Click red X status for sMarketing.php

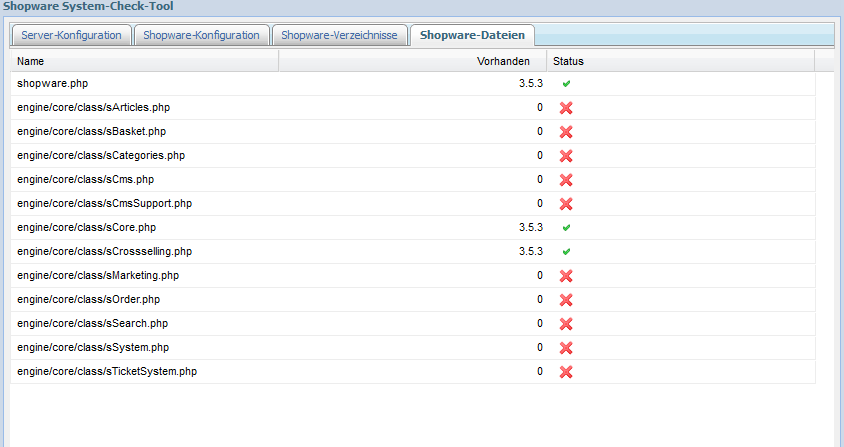click(566, 276)
